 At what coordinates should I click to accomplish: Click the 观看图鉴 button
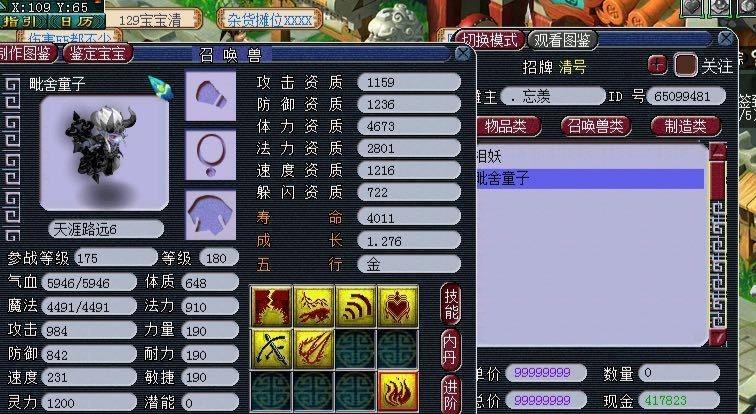[x=562, y=40]
